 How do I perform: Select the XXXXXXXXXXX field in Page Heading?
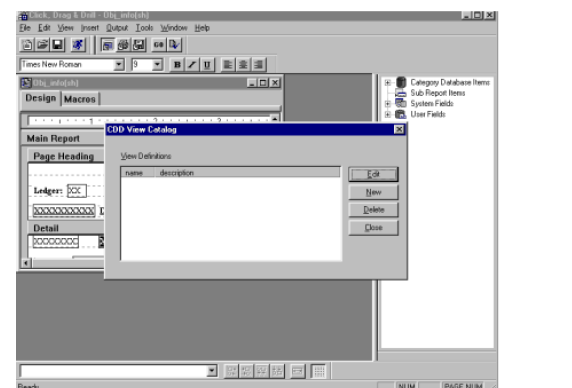click(64, 211)
